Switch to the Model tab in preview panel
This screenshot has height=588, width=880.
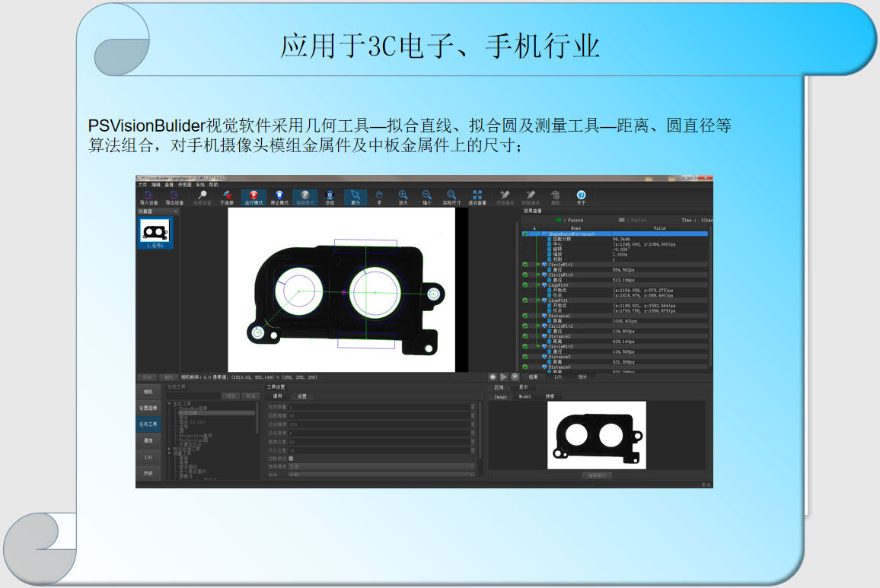click(x=524, y=396)
